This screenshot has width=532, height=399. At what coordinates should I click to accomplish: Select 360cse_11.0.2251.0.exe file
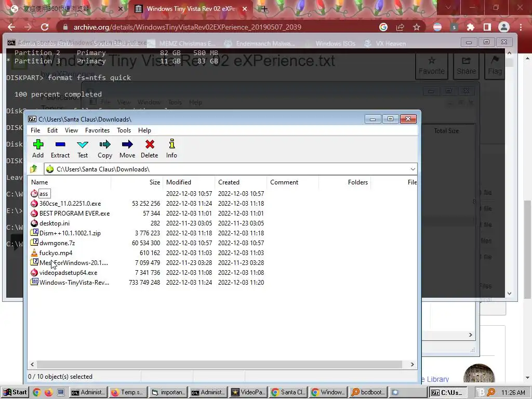point(70,204)
